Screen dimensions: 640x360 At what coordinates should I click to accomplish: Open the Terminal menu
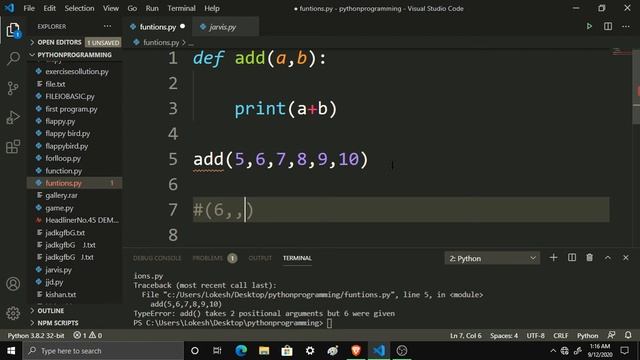tap(181, 8)
